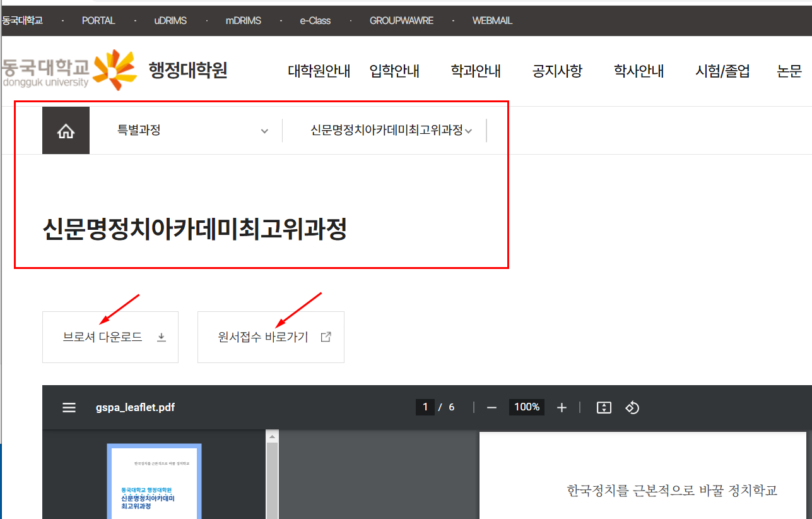Image resolution: width=812 pixels, height=519 pixels.
Task: Open the 입학안내 menu
Action: point(394,71)
